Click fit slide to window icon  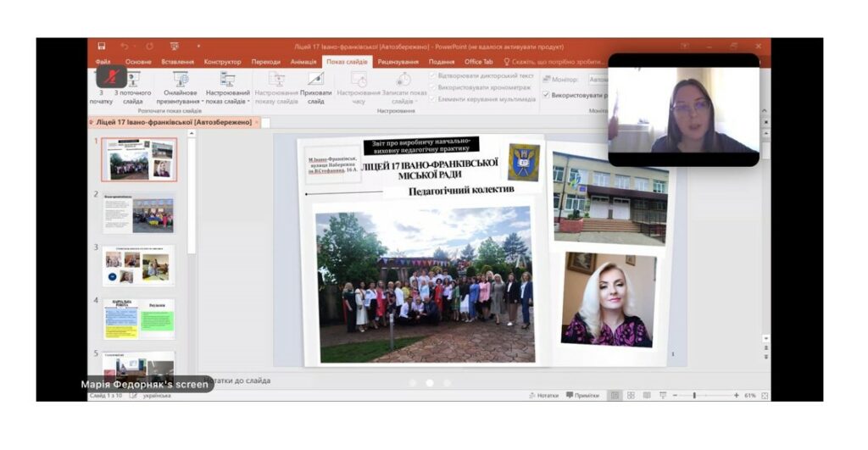click(x=765, y=395)
